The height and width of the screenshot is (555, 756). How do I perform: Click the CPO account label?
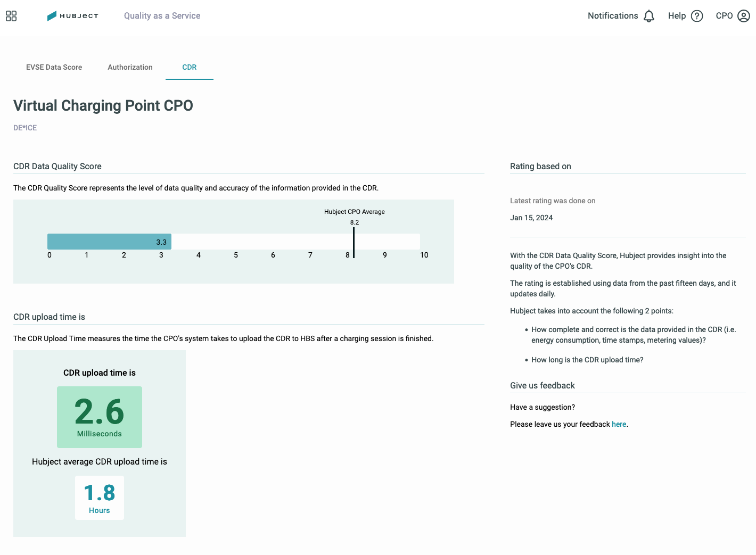click(724, 16)
